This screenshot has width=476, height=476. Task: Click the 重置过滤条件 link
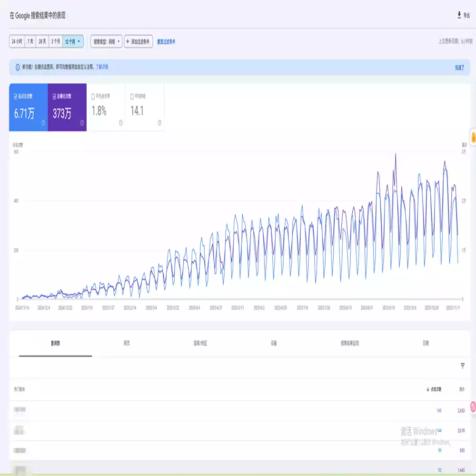(x=166, y=42)
